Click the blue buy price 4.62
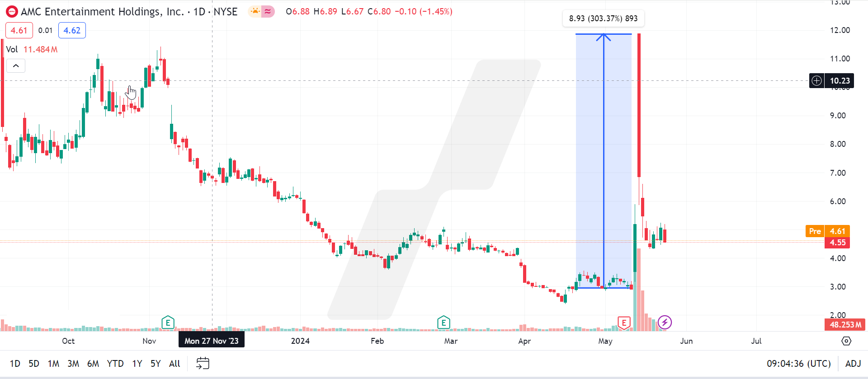Viewport: 868px width, 379px height. (x=72, y=30)
